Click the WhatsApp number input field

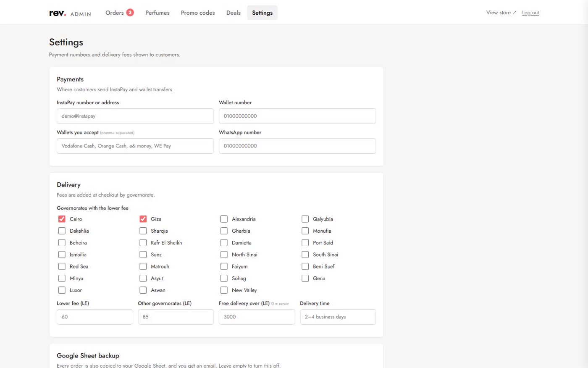pos(297,146)
